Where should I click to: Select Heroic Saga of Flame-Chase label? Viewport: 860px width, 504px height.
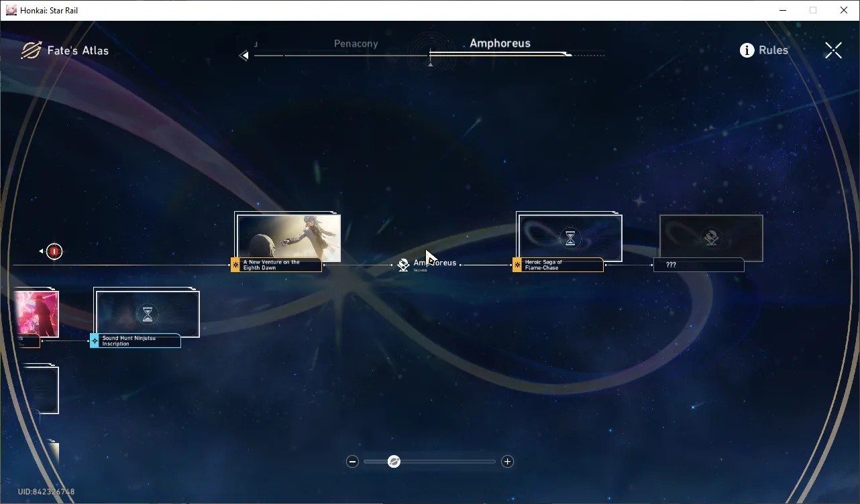[558, 265]
